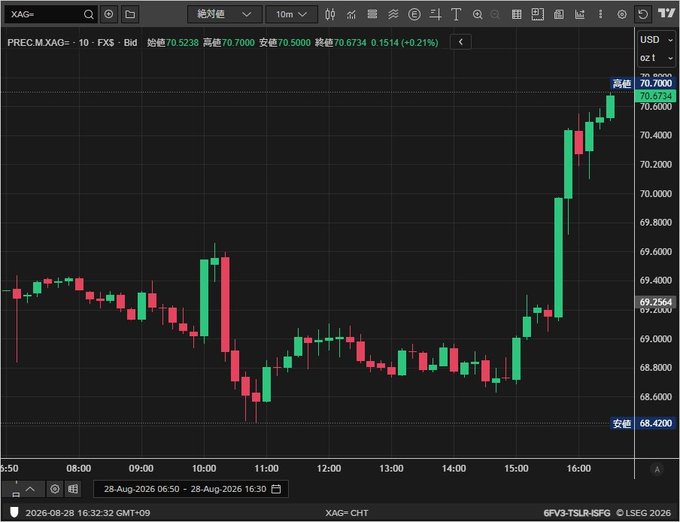The width and height of the screenshot is (680, 522).
Task: Click the 0.1514 (+0.21%) change value
Action: (x=405, y=42)
